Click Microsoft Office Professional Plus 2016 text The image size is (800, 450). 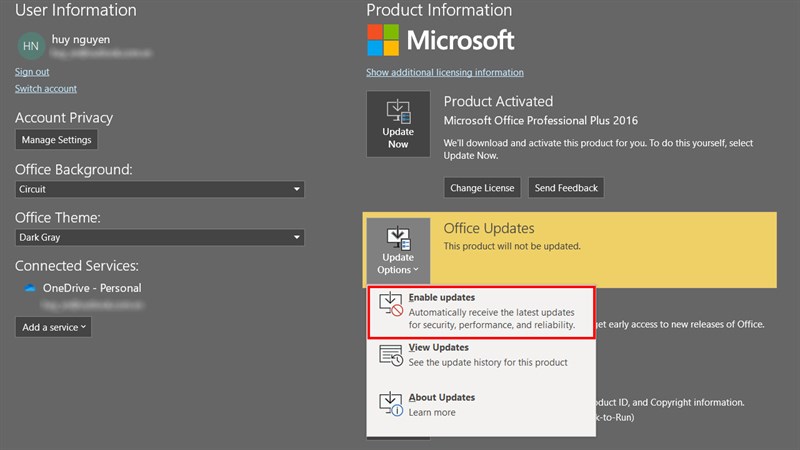pyautogui.click(x=540, y=120)
